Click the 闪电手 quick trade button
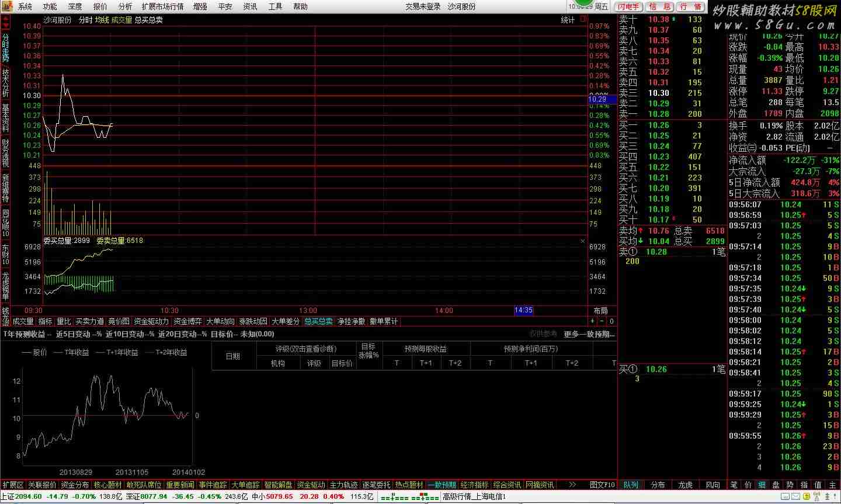Screen dimensions: 841x504 (629, 6)
